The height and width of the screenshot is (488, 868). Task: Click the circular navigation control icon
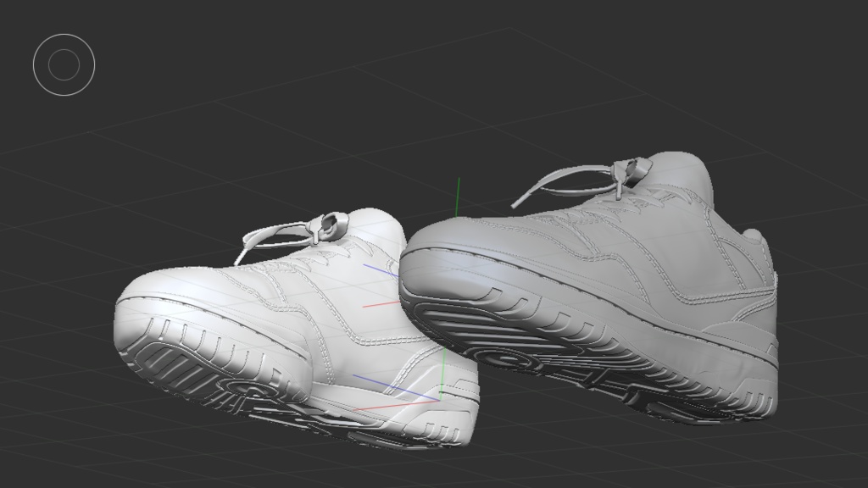(x=64, y=64)
